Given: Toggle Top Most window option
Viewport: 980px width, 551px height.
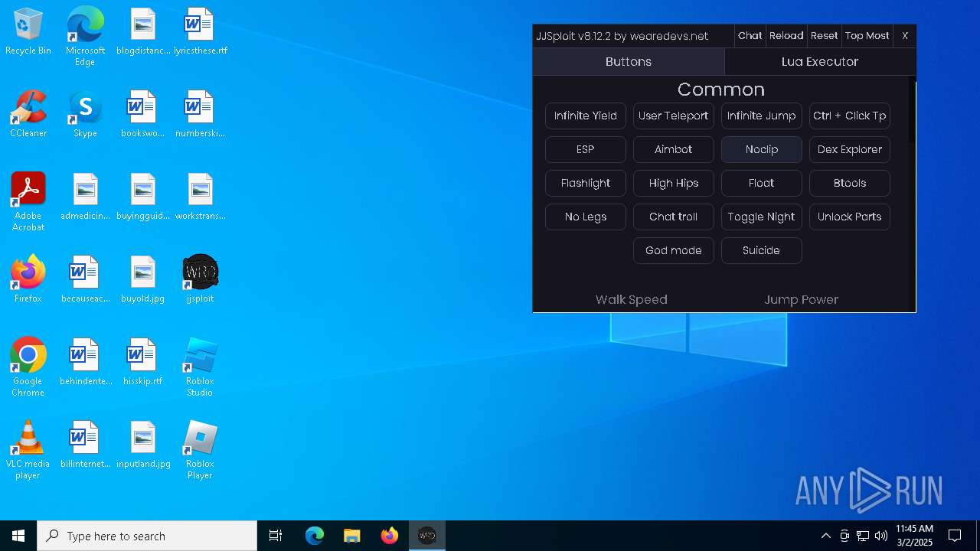Looking at the screenshot, I should click(x=867, y=36).
